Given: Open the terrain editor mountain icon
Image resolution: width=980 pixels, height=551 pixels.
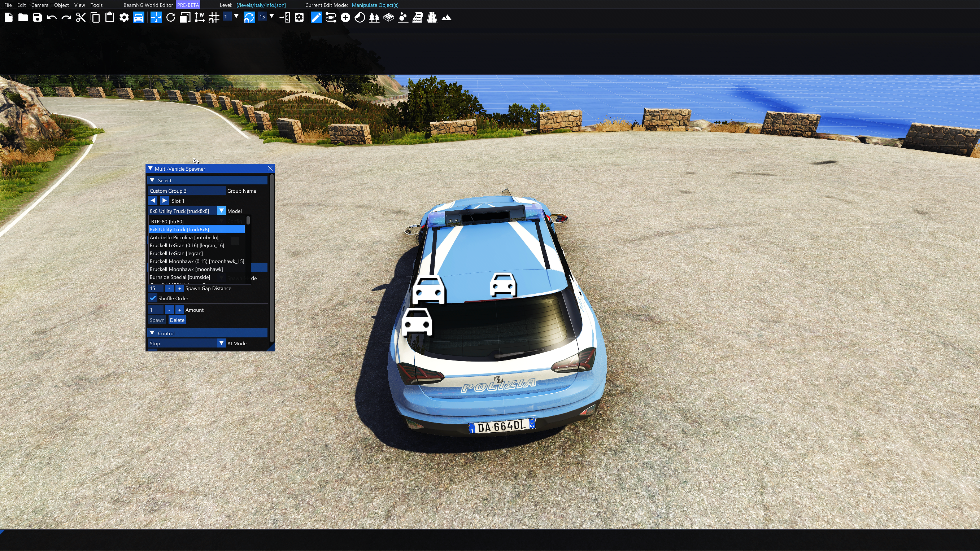Looking at the screenshot, I should click(446, 17).
